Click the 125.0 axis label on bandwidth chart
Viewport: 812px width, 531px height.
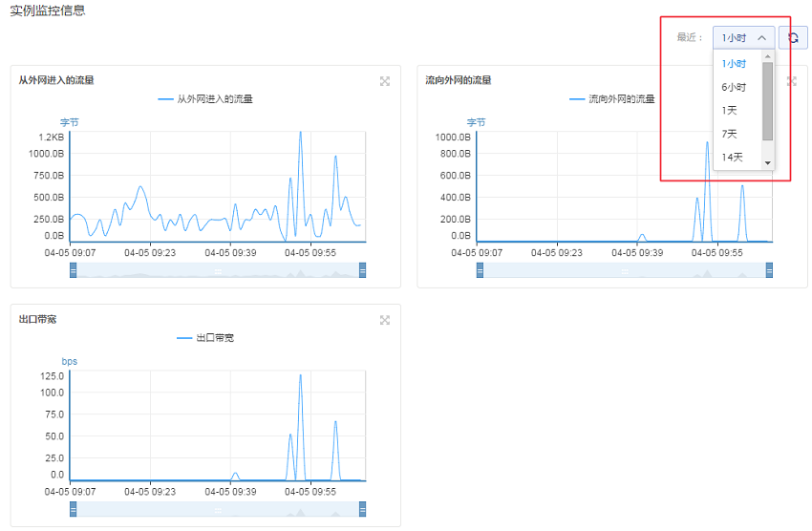(53, 376)
